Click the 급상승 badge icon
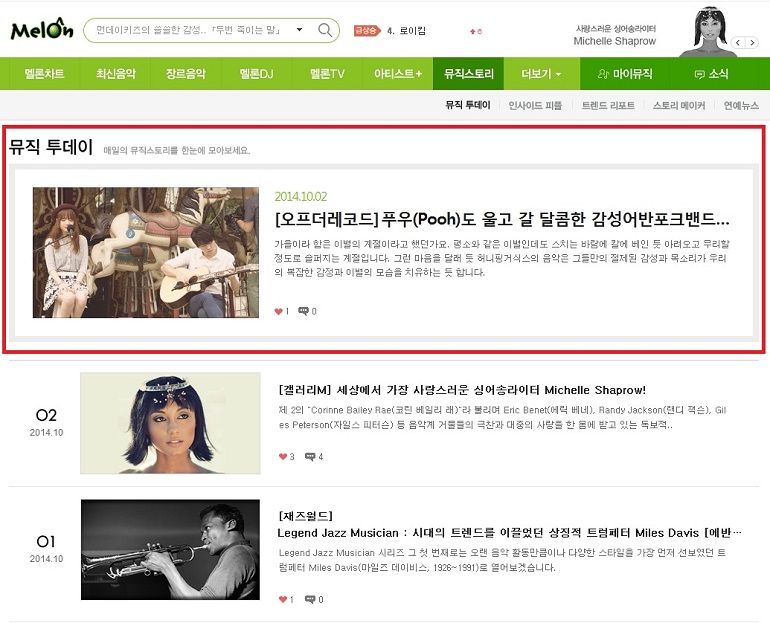The width and height of the screenshot is (770, 623). tap(367, 31)
